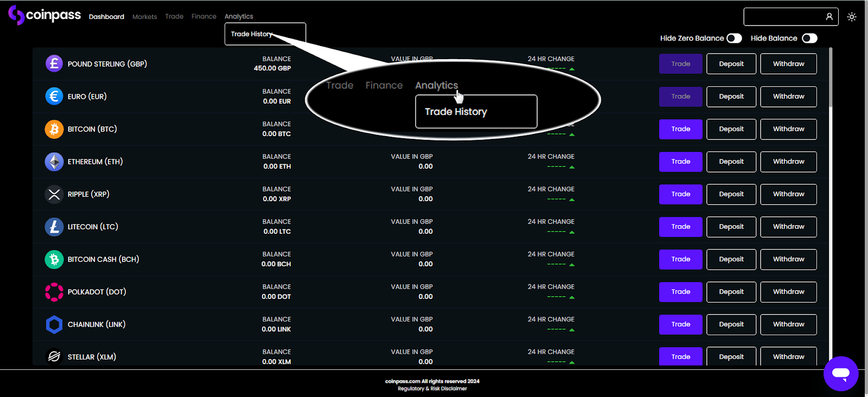
Task: Click POUND STERLING (GBP) asset name
Action: (107, 64)
